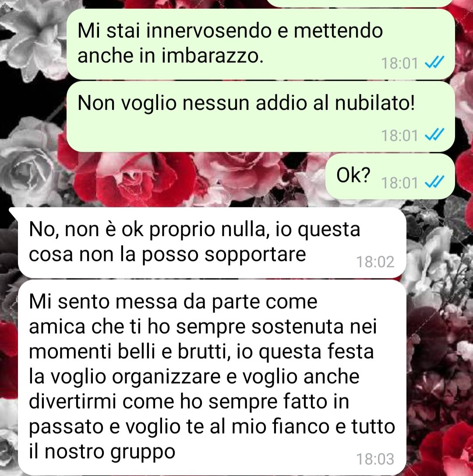This screenshot has width=473, height=476.
Task: Select the short 'Ok?' outgoing message
Action: coord(390,176)
